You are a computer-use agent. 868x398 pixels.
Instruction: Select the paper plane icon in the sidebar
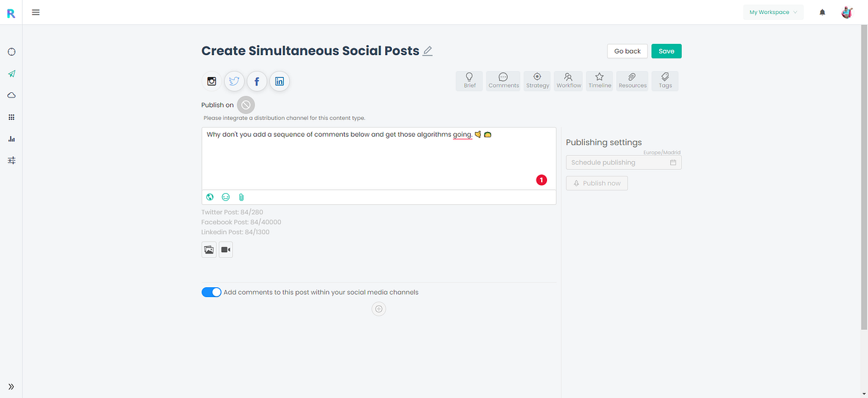[x=11, y=74]
